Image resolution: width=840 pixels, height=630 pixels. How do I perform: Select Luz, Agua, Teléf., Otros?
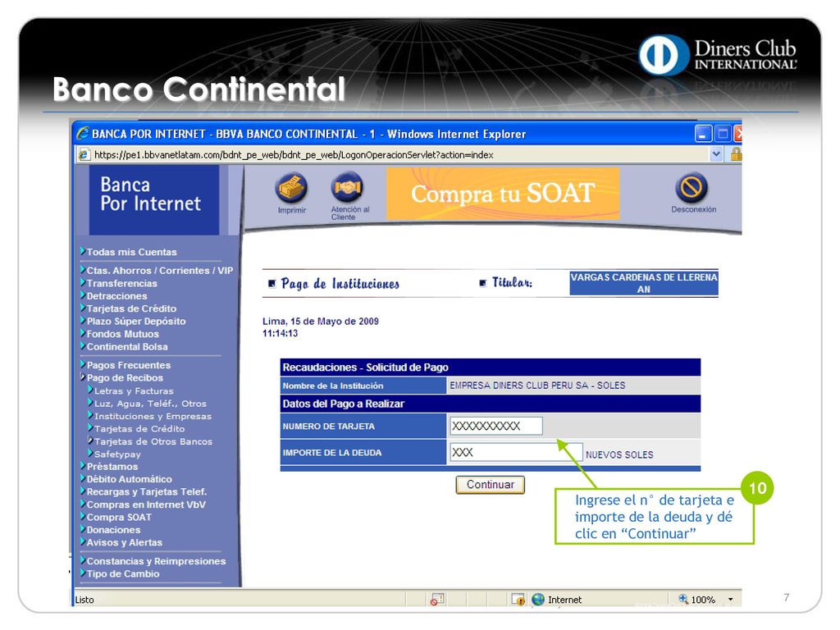point(150,404)
